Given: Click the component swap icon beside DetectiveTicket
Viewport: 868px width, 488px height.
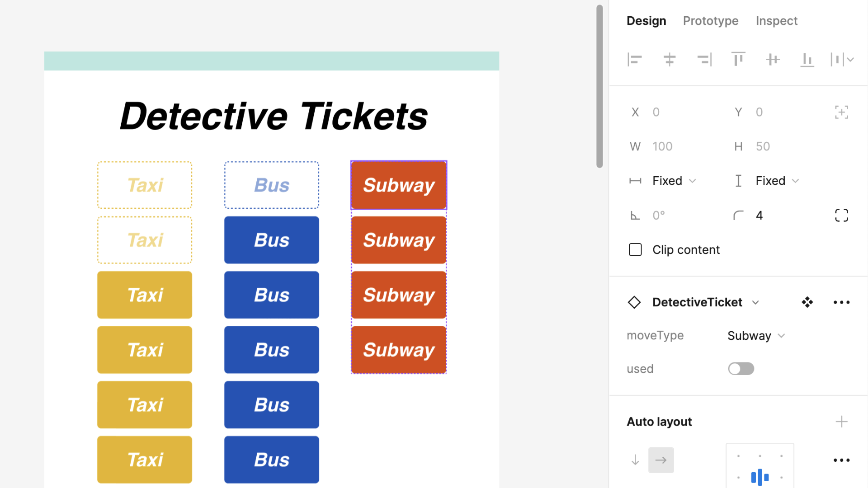Looking at the screenshot, I should (807, 302).
